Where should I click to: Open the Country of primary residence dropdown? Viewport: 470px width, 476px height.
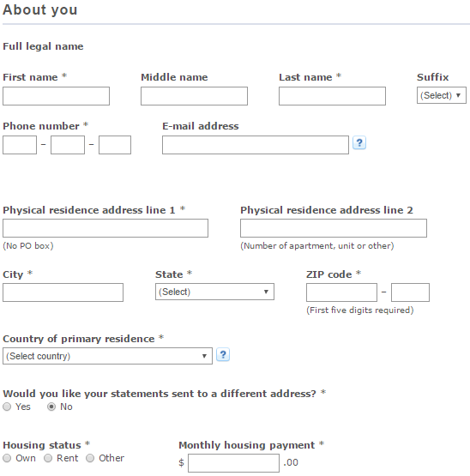point(107,356)
